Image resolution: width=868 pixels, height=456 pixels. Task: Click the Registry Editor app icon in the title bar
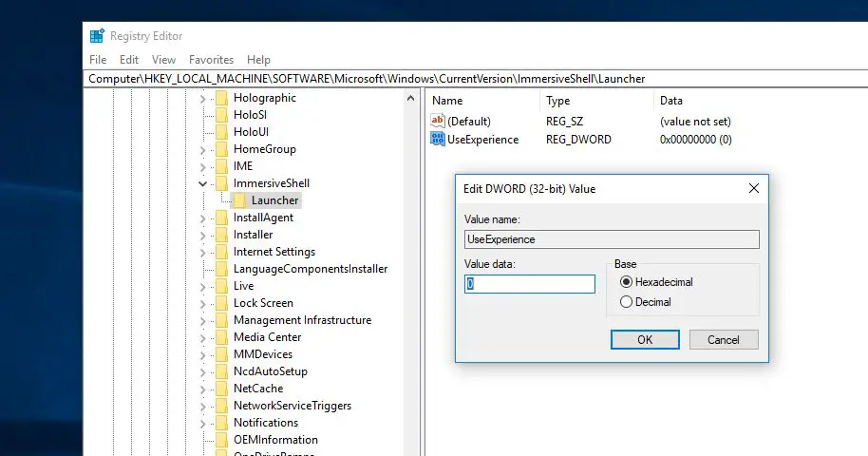click(97, 36)
